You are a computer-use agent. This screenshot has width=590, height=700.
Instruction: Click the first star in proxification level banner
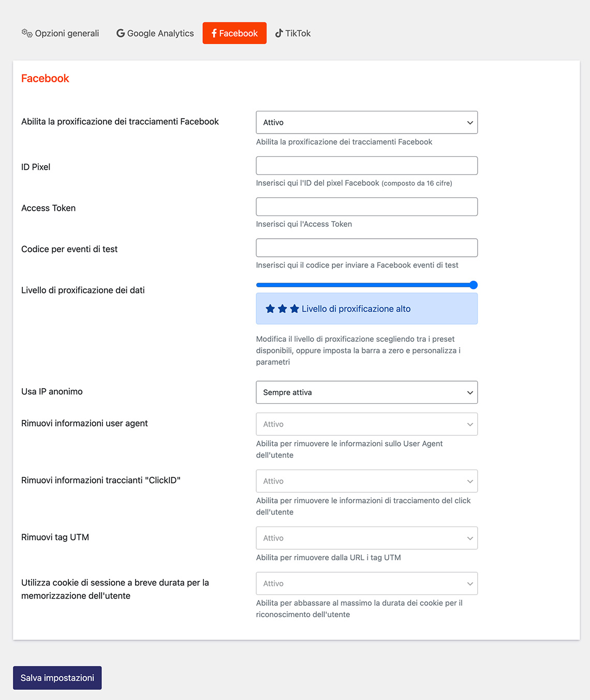[270, 309]
